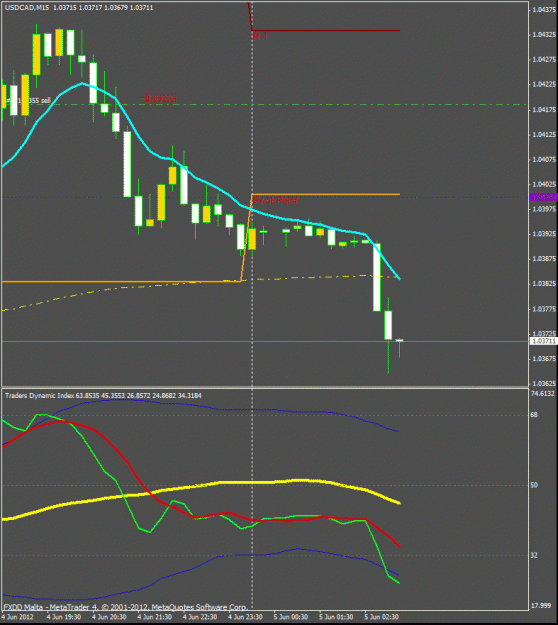Image resolution: width=558 pixels, height=625 pixels.
Task: Click the 5 Jun 01:30 time label
Action: pyautogui.click(x=336, y=617)
